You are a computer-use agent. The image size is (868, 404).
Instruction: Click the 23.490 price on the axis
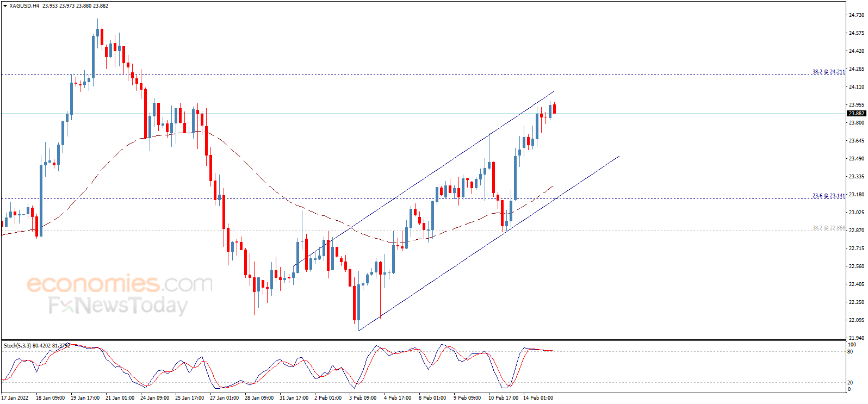(856, 159)
